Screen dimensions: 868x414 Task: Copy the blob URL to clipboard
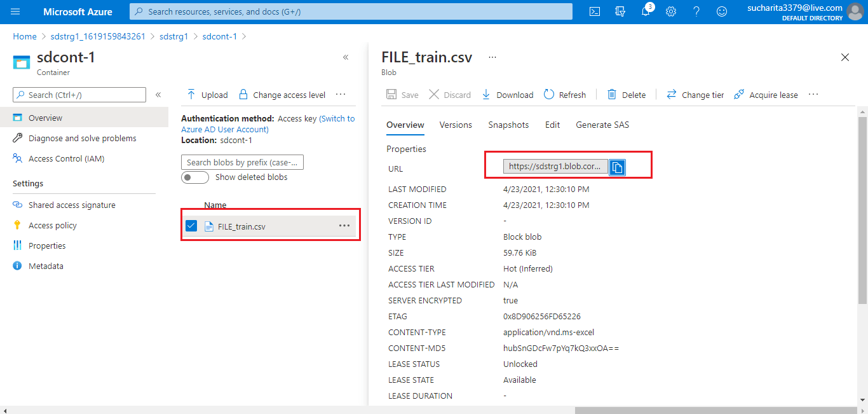pos(618,167)
